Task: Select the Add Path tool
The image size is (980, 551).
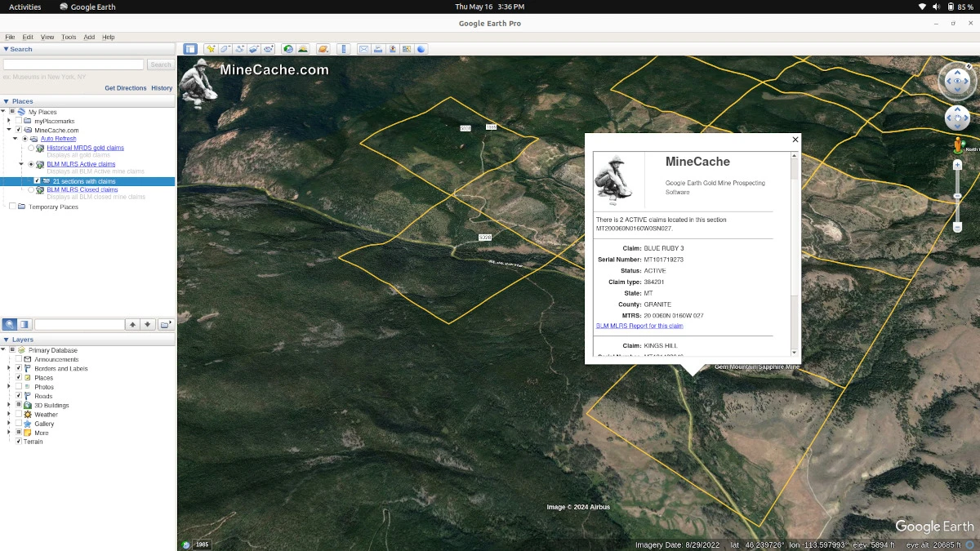Action: [239, 48]
